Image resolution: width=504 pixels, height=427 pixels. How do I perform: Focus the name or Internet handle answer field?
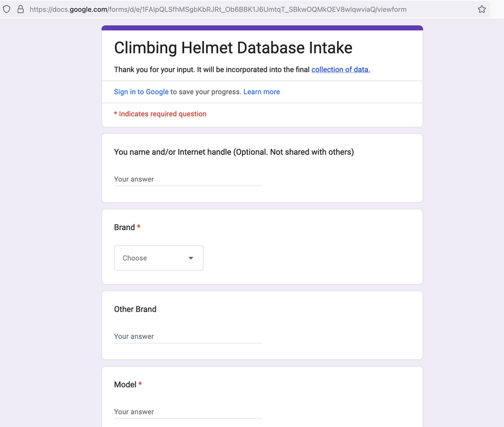[x=188, y=179]
